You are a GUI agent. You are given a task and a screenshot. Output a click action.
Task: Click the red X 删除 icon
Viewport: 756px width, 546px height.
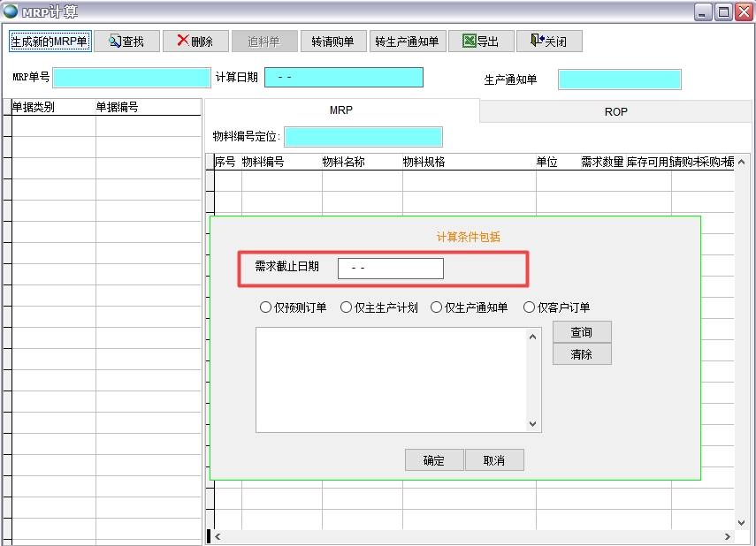[x=181, y=40]
